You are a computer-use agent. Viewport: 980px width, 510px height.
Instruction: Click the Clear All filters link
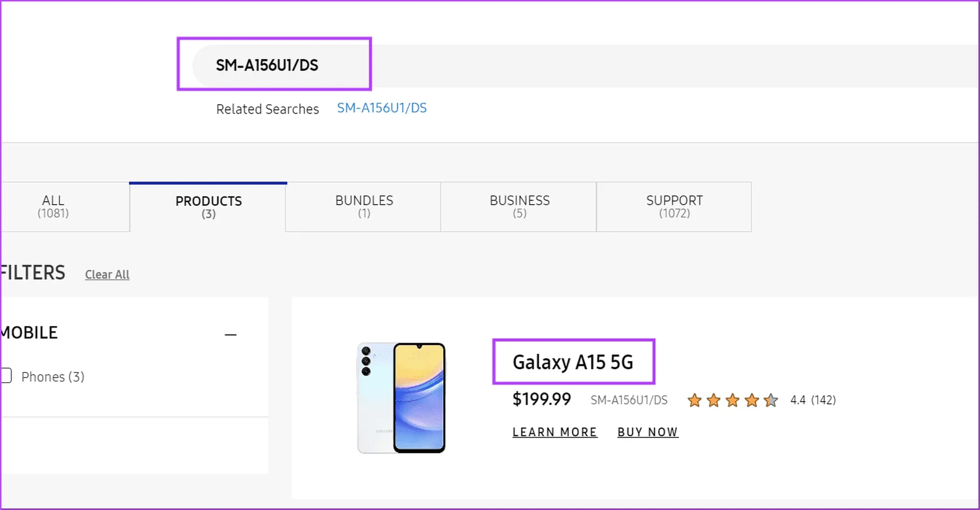tap(107, 274)
